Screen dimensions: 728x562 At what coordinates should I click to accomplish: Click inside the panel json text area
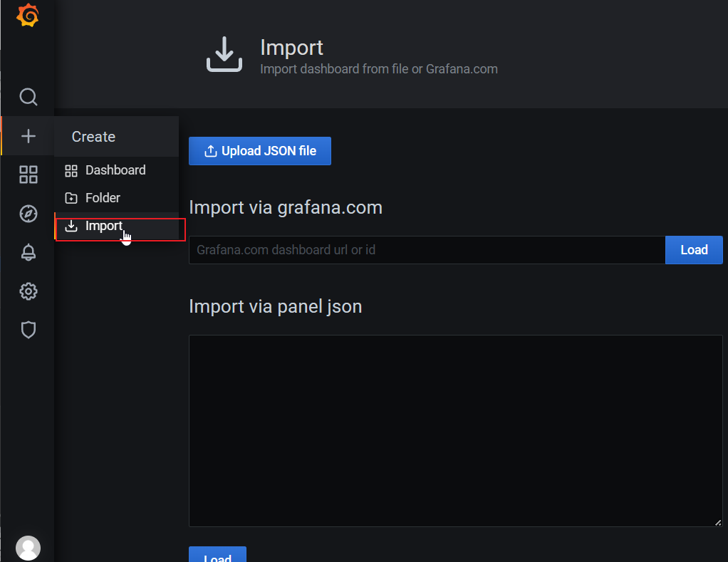click(455, 431)
